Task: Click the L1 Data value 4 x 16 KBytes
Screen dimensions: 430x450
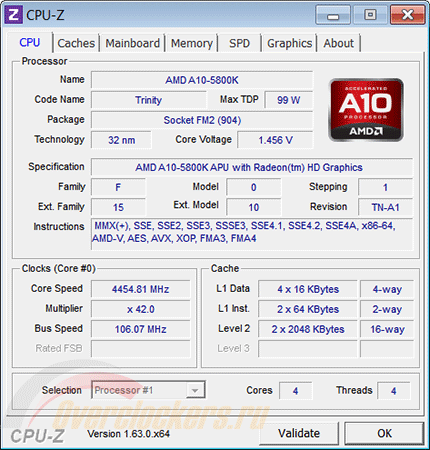Action: coord(308,289)
